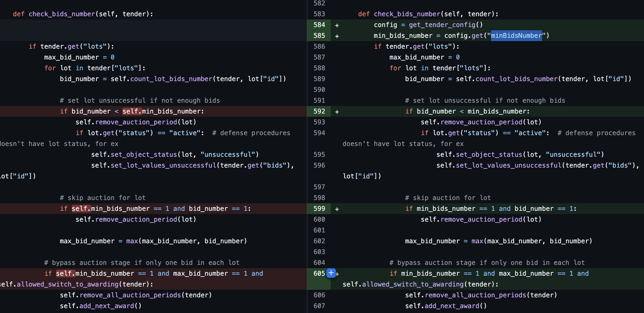The height and width of the screenshot is (313, 644).
Task: Click the plus marker on added line 592
Action: pos(337,112)
